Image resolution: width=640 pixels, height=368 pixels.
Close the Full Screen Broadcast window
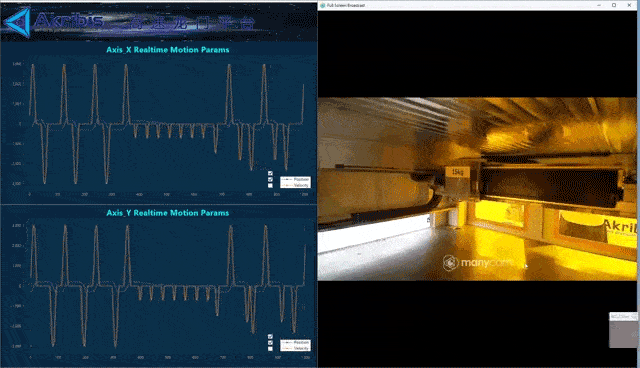tap(629, 5)
